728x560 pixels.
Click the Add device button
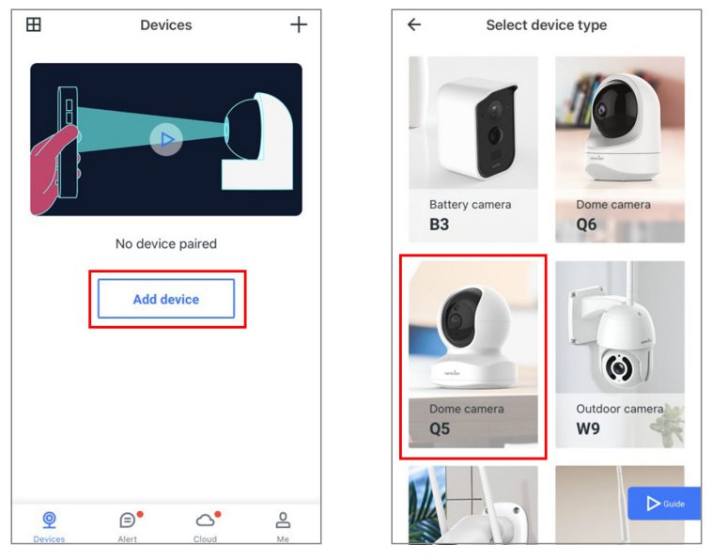166,299
